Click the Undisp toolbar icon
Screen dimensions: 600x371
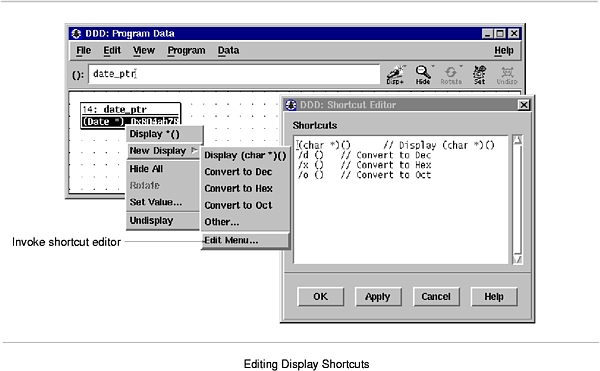coord(507,75)
